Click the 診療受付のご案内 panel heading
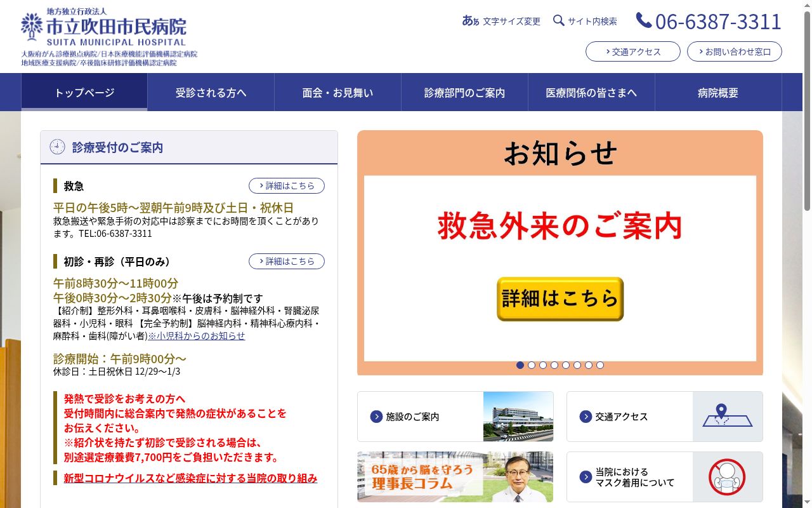This screenshot has height=508, width=812. tap(117, 147)
